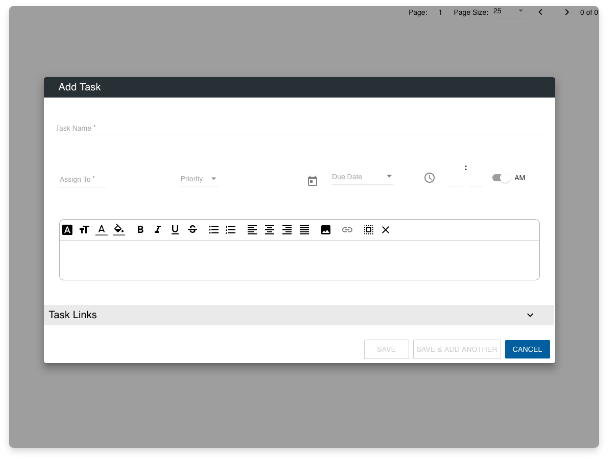Open the calendar date picker icon
608x460 pixels.
pos(312,181)
